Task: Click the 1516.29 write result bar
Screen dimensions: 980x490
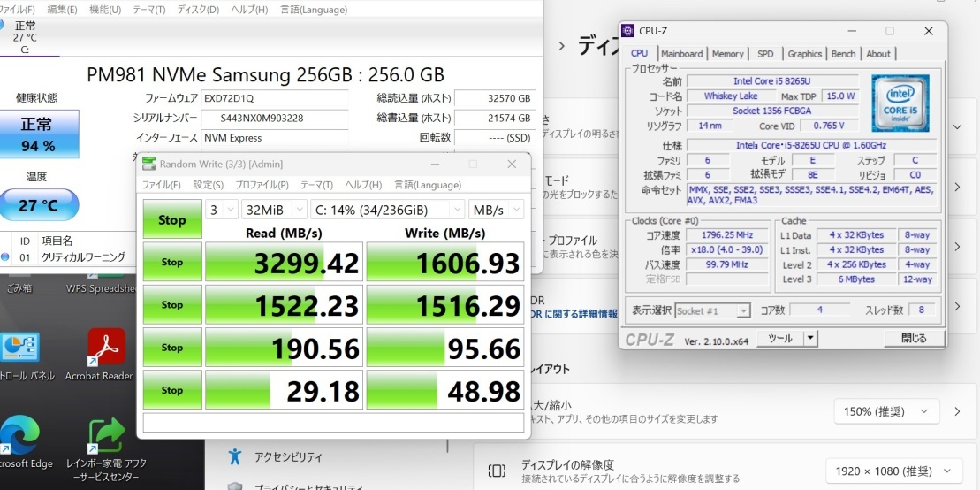Action: coord(445,305)
